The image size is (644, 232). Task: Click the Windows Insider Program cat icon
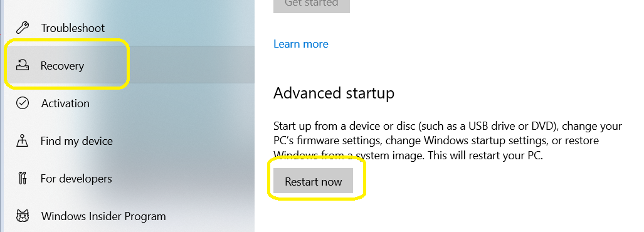[22, 216]
